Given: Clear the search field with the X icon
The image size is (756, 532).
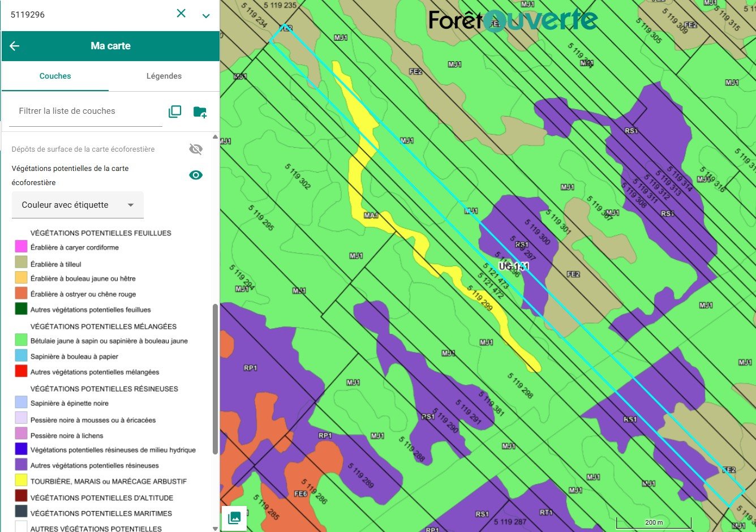Looking at the screenshot, I should pyautogui.click(x=181, y=14).
